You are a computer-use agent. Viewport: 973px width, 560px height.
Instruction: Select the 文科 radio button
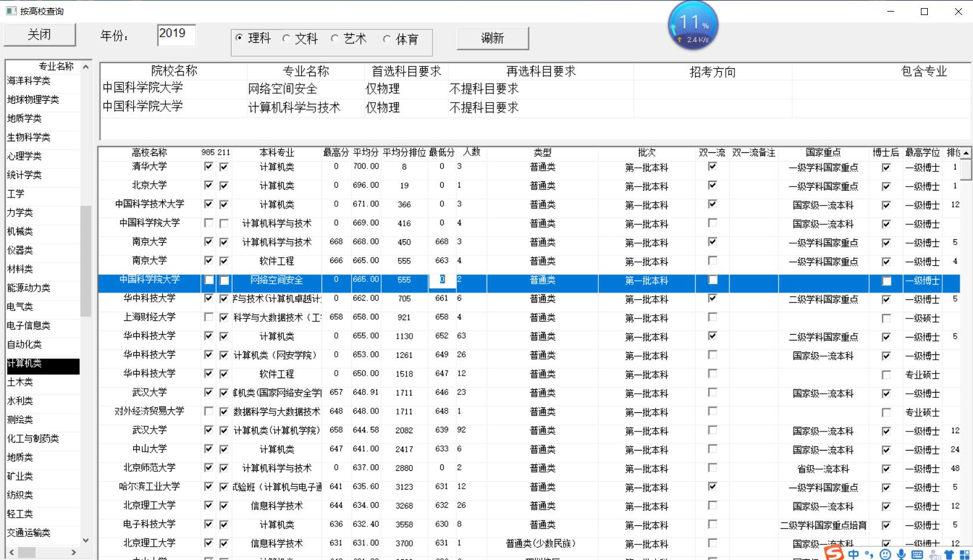pyautogui.click(x=286, y=38)
